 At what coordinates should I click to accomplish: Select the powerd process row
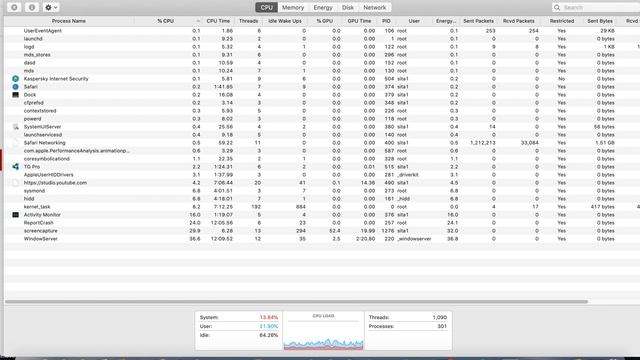322,119
